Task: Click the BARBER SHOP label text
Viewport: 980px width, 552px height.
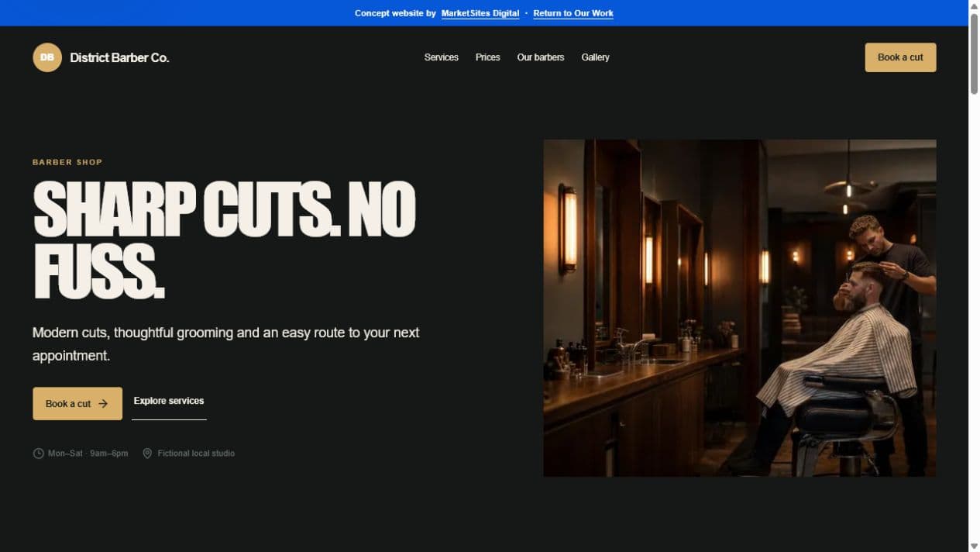Action: click(x=67, y=162)
